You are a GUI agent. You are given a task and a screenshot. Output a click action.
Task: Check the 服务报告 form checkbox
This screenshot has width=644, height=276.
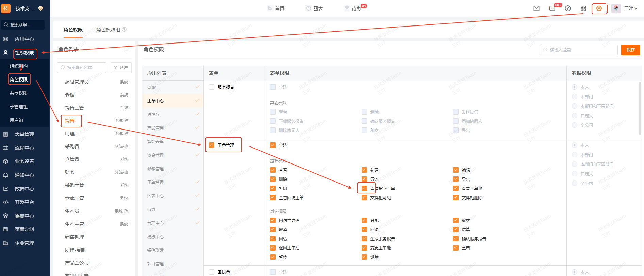[212, 87]
